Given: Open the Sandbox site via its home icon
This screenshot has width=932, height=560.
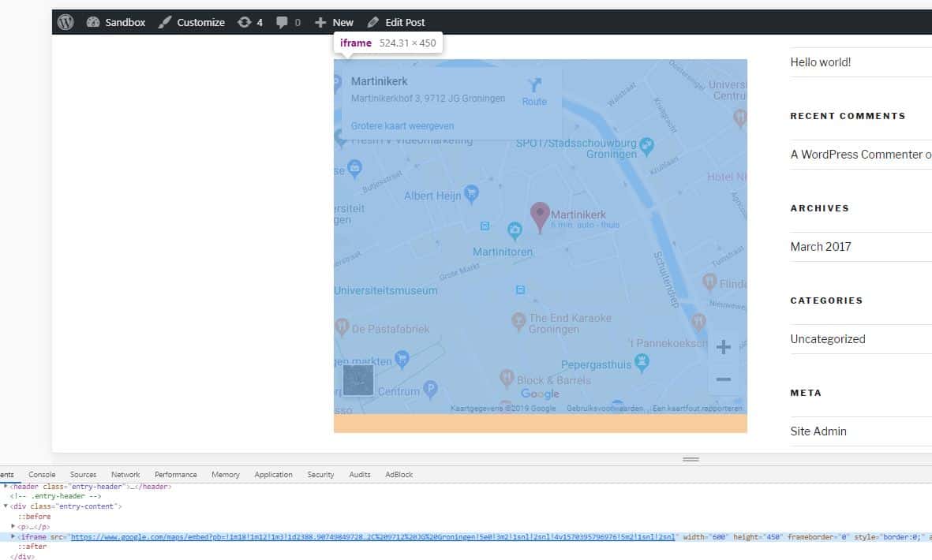Looking at the screenshot, I should [94, 21].
